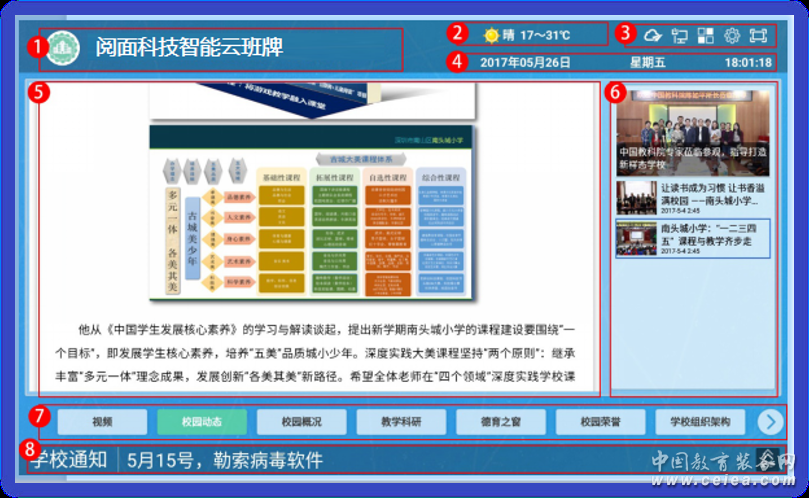Screen dimensions: 809x498
Task: Click the four-square grid icon
Action: (x=705, y=36)
